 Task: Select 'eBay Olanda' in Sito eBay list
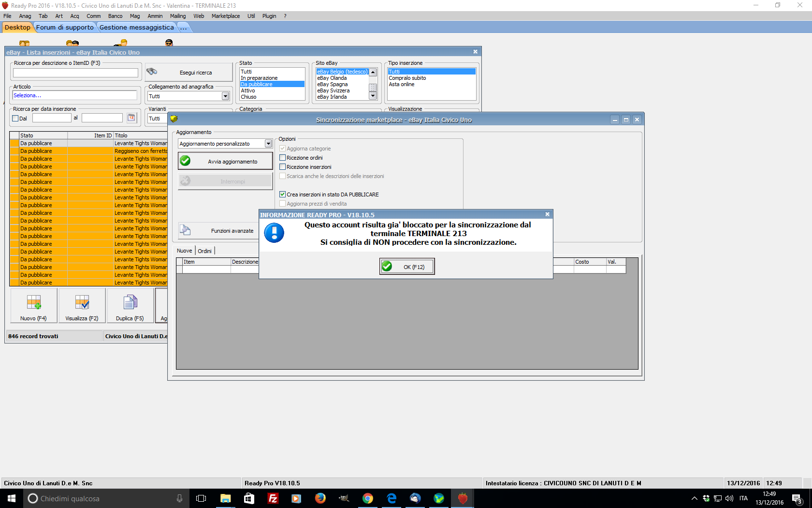pyautogui.click(x=342, y=78)
